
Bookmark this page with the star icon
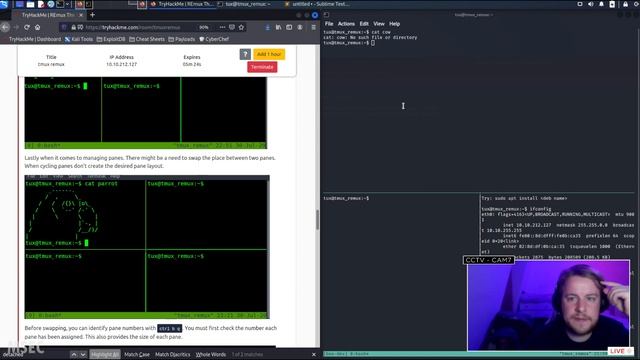241,27
